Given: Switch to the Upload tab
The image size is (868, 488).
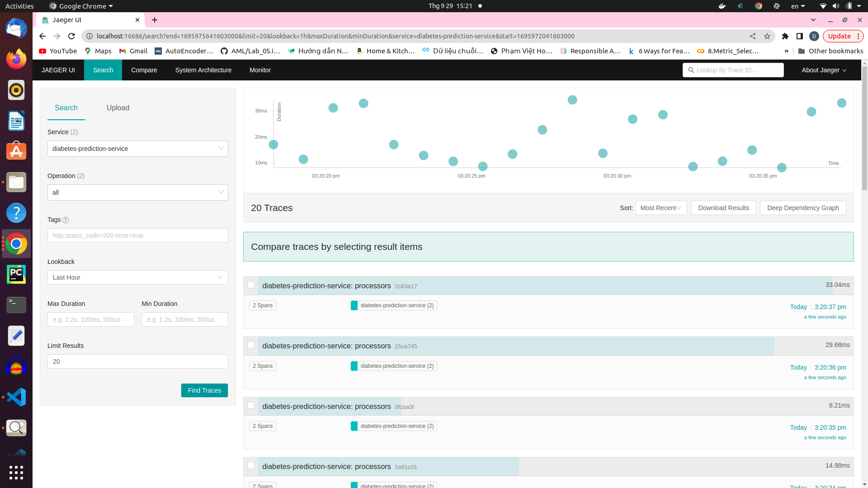Looking at the screenshot, I should pos(118,108).
